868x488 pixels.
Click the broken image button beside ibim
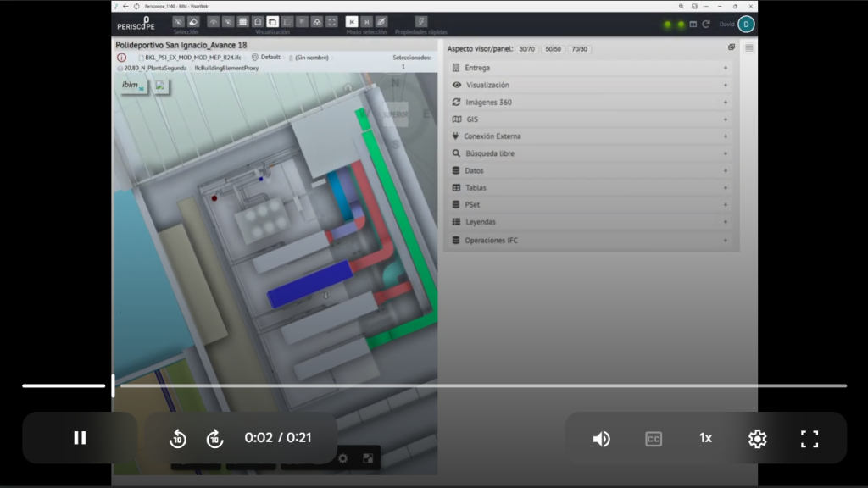(x=160, y=86)
